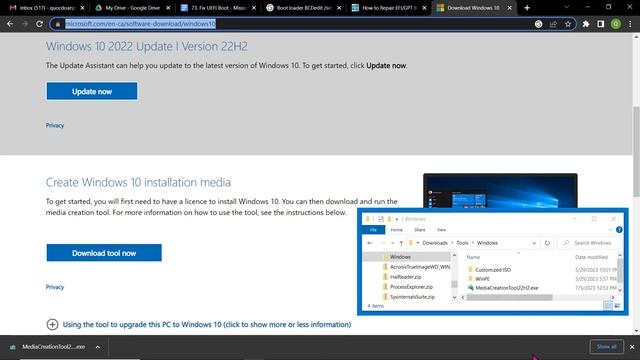The height and width of the screenshot is (360, 640).
Task: Click the MediaCreationTool download file icon
Action: 13,347
